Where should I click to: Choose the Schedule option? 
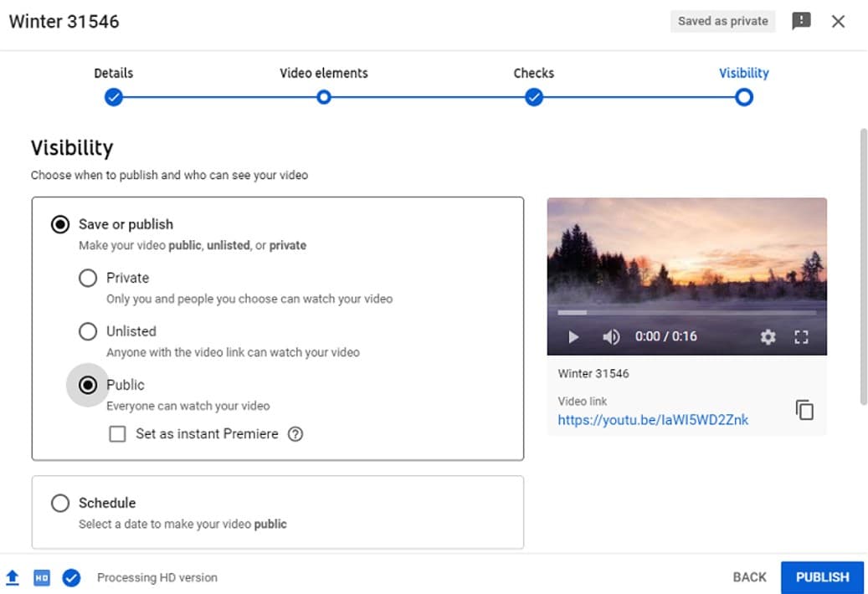click(x=60, y=503)
